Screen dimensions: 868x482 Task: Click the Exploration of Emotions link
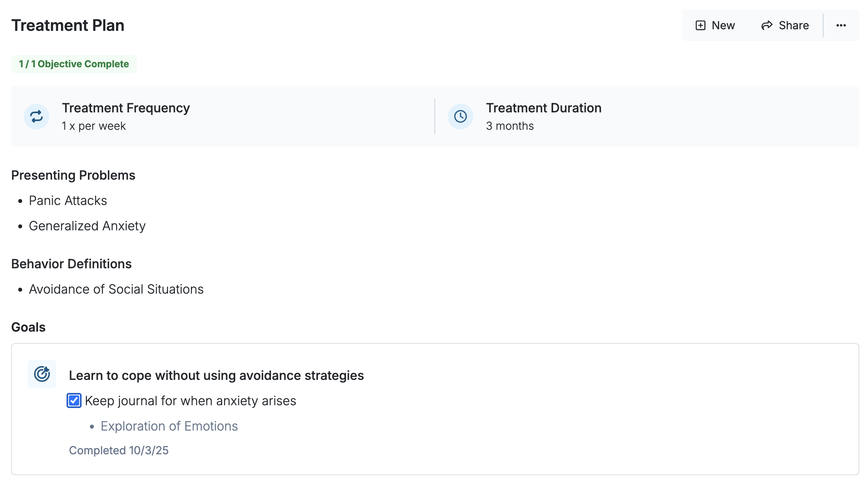click(169, 426)
